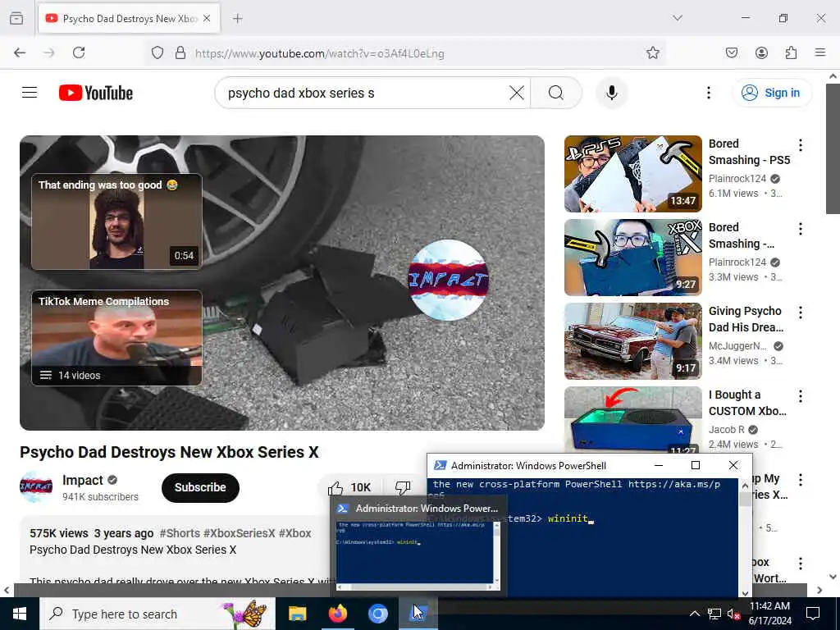Open TikTok Meme Compilations playlist card
This screenshot has width=840, height=630.
[x=116, y=337]
